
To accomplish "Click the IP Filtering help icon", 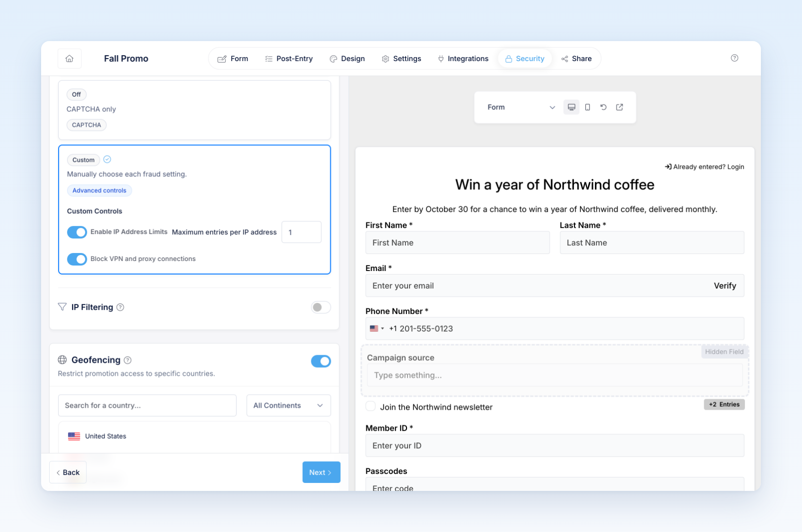I will tap(120, 308).
